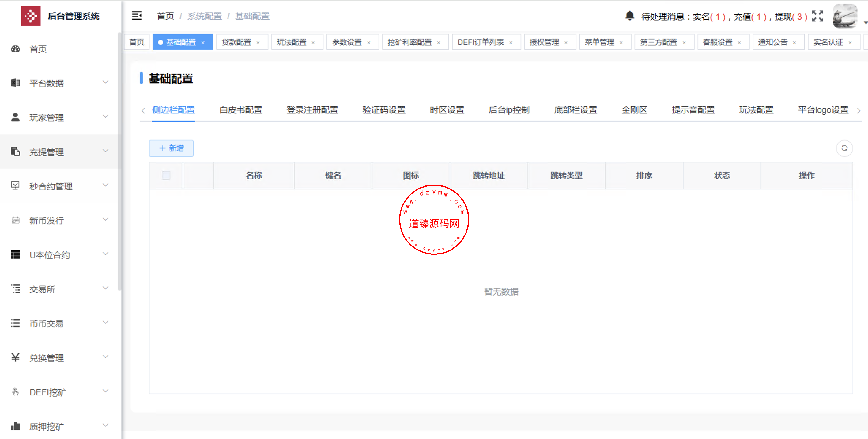
Task: Expand the U本位合约 menu
Action: click(x=105, y=254)
